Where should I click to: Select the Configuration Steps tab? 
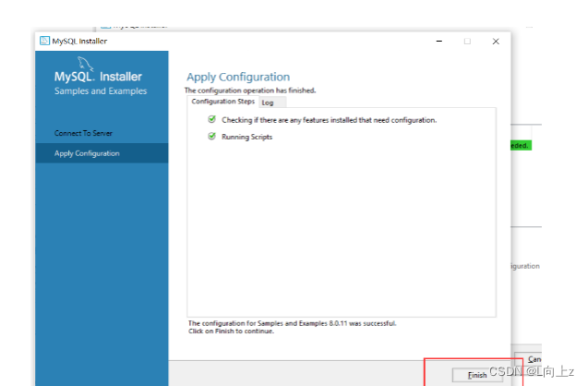coord(222,102)
